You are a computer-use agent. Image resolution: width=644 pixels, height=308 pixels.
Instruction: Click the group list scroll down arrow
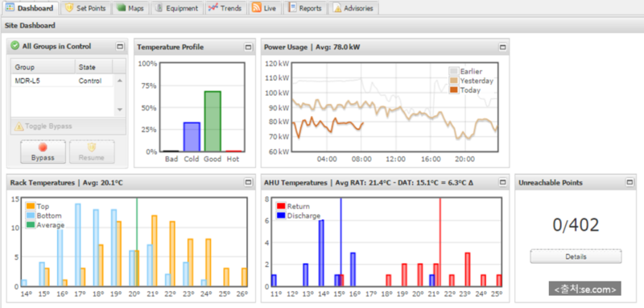[x=119, y=110]
